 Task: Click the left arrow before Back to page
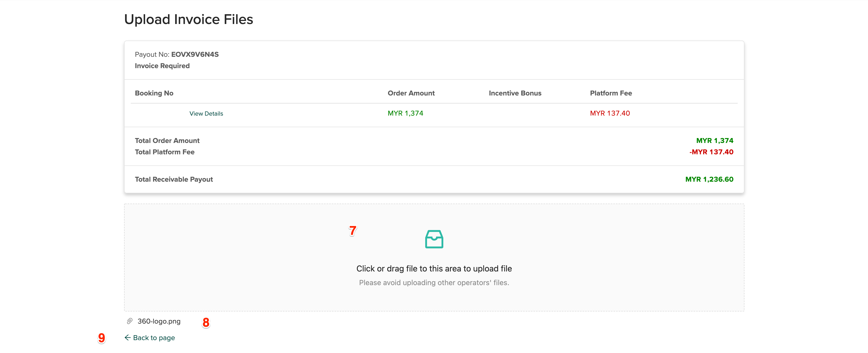click(x=127, y=338)
